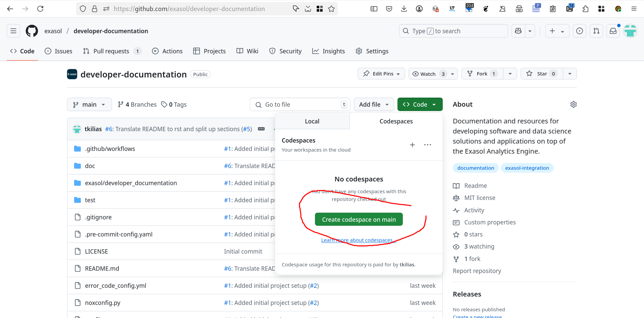Open the Wiki tab
644x318 pixels.
point(248,51)
